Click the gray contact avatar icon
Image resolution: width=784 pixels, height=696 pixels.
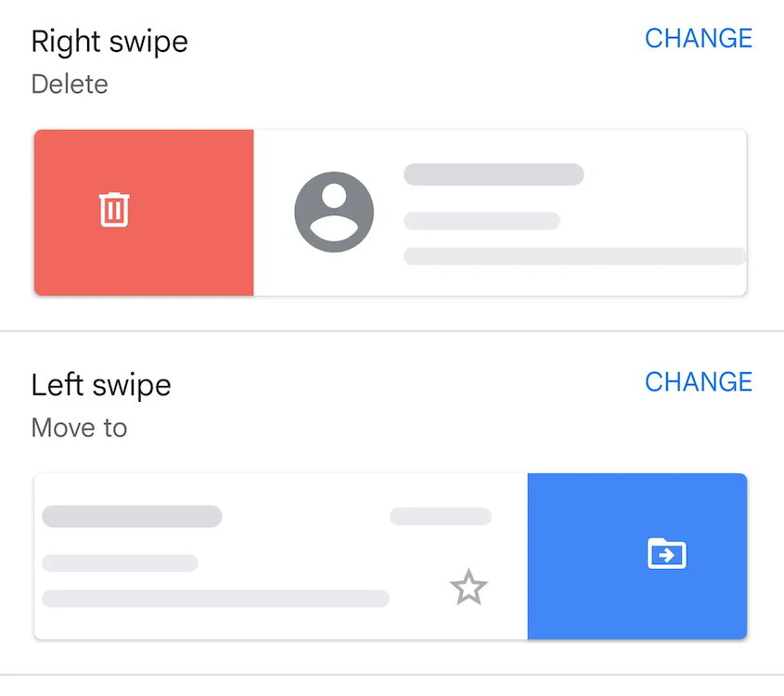pos(334,212)
